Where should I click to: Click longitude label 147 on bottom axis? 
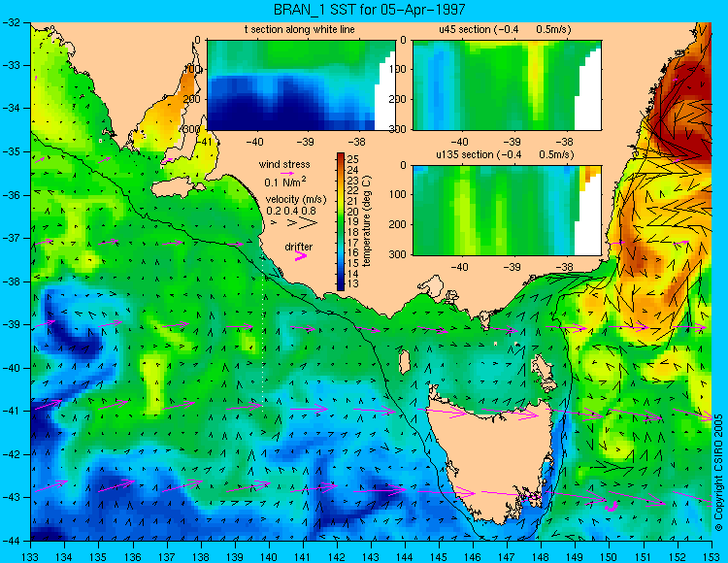(x=507, y=557)
